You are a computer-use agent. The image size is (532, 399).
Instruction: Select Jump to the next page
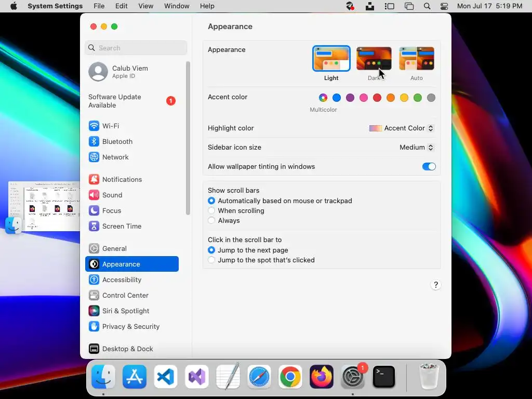[211, 250]
